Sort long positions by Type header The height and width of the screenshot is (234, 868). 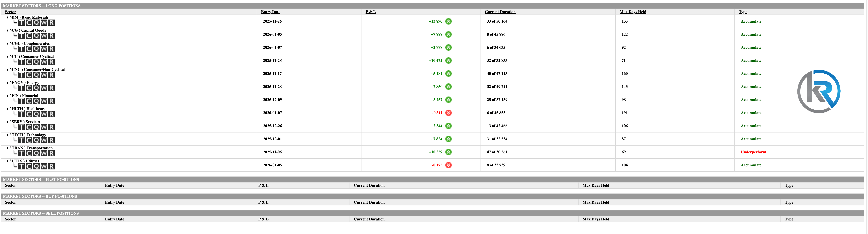743,12
